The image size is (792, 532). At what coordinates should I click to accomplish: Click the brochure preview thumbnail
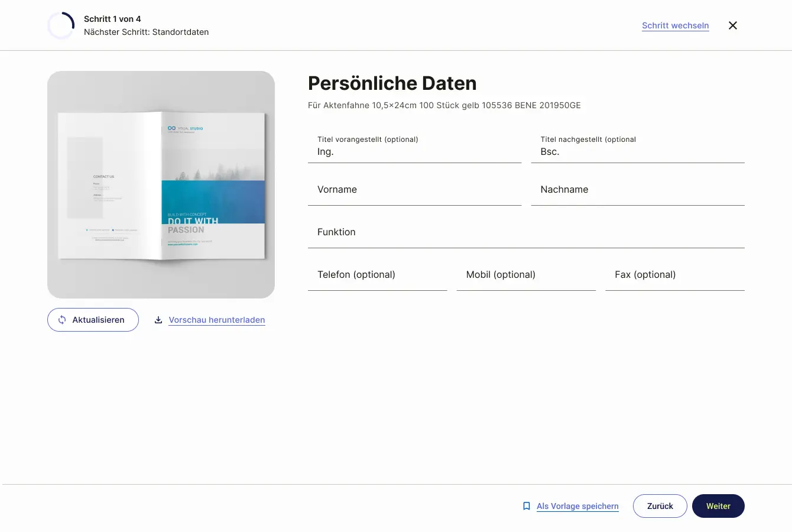pos(161,184)
